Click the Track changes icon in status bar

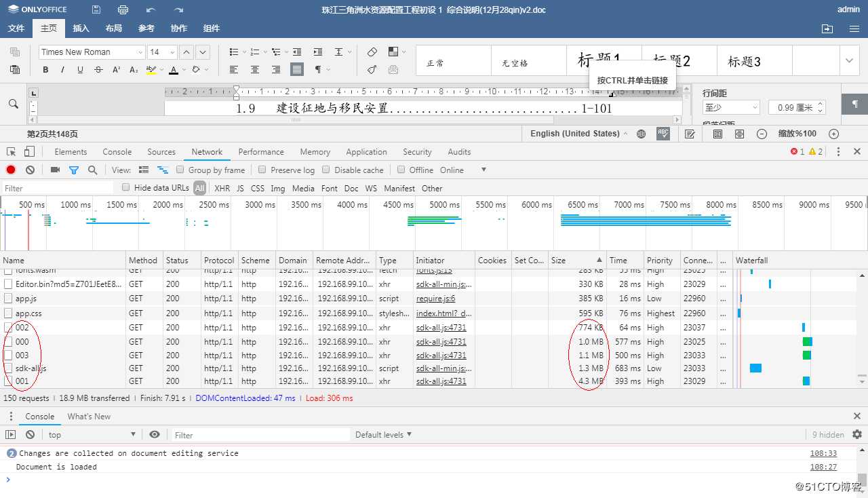click(x=690, y=134)
